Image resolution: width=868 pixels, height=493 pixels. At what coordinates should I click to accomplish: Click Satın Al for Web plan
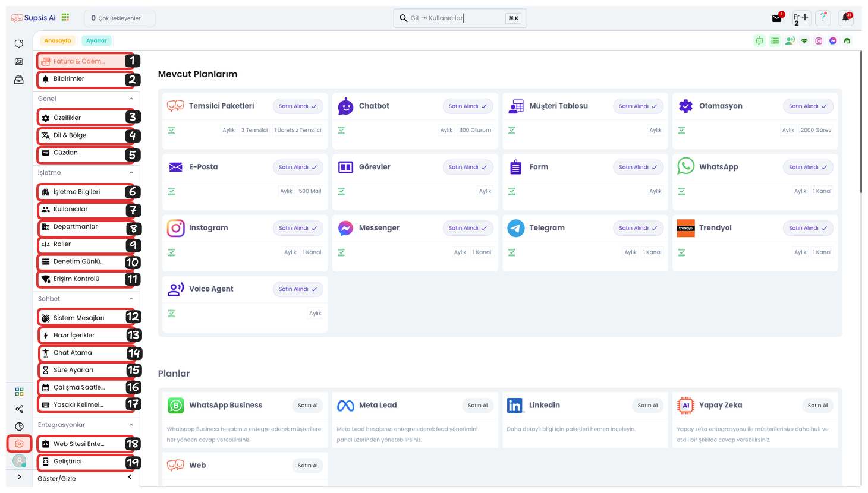pos(307,466)
